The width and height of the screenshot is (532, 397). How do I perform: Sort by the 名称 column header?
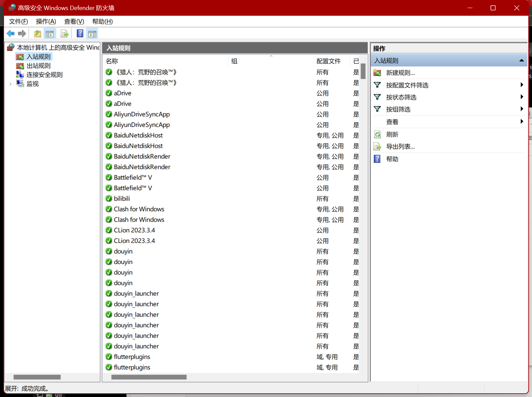pyautogui.click(x=166, y=61)
